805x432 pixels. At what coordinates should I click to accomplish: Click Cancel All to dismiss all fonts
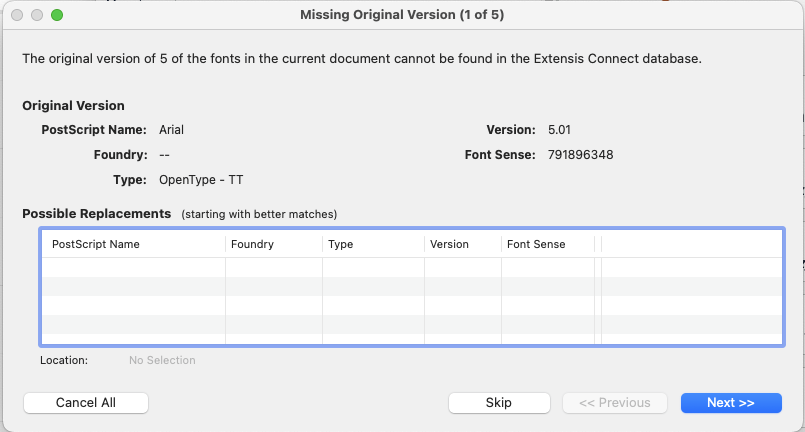[x=86, y=402]
